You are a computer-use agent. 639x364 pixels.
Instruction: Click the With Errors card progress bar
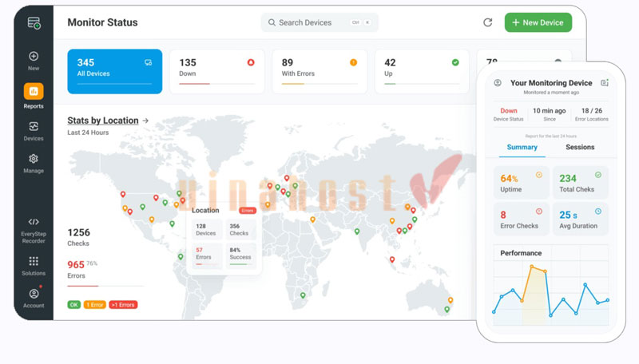(x=319, y=84)
